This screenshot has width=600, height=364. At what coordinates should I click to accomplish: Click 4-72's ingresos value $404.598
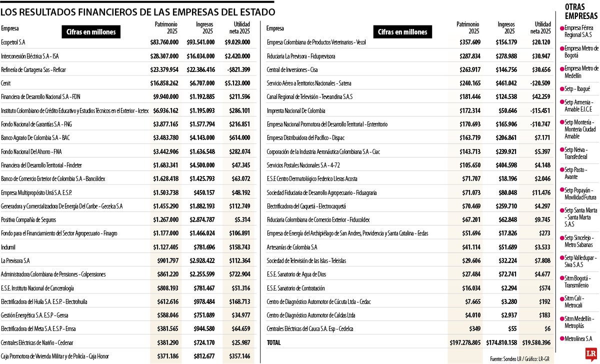point(506,165)
